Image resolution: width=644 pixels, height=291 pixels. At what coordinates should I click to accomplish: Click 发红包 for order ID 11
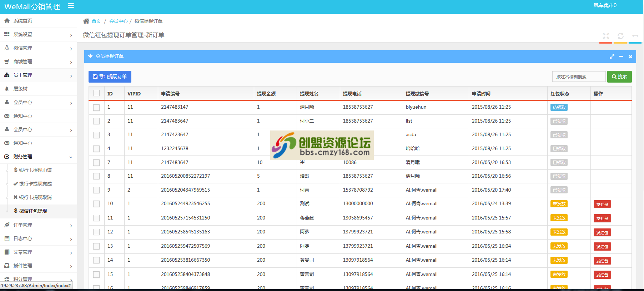click(x=602, y=218)
